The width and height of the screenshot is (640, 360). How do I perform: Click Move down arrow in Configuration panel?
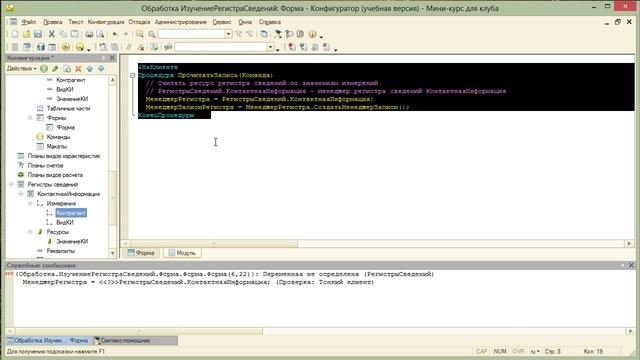101,69
